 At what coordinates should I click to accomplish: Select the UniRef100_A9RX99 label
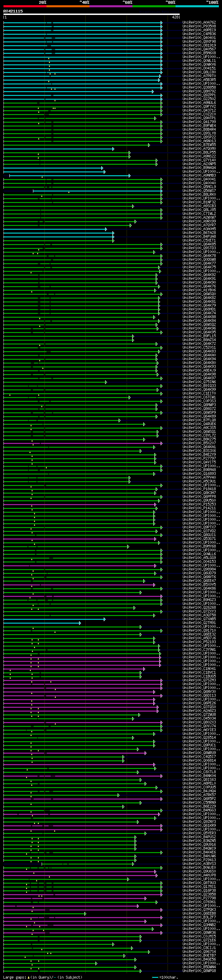click(x=199, y=221)
